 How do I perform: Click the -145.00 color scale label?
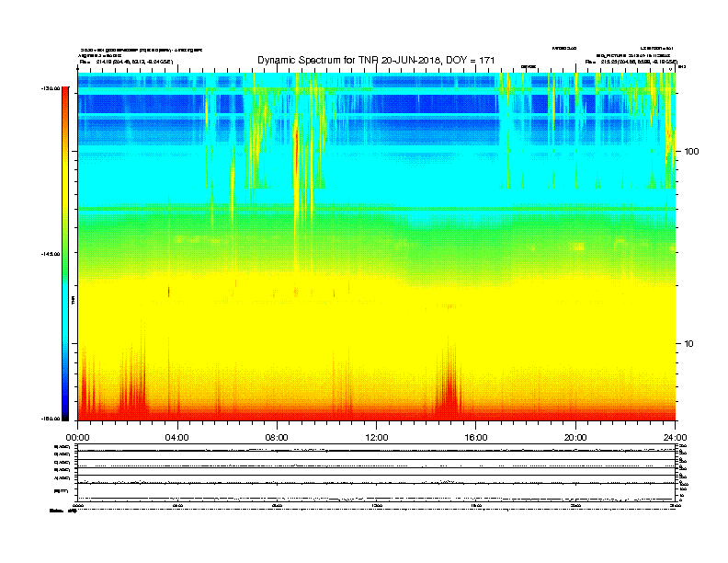point(51,254)
